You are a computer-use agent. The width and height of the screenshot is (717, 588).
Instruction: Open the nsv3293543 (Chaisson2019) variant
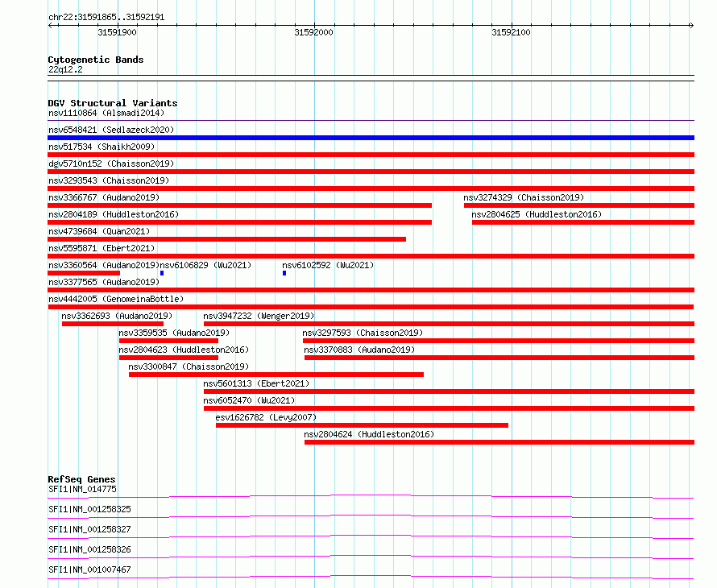click(x=109, y=180)
